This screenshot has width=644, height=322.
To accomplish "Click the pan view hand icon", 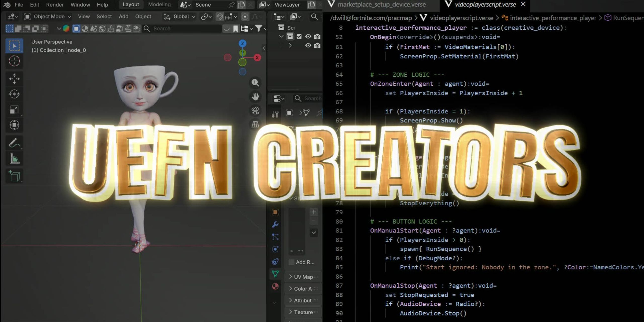I will pyautogui.click(x=255, y=97).
